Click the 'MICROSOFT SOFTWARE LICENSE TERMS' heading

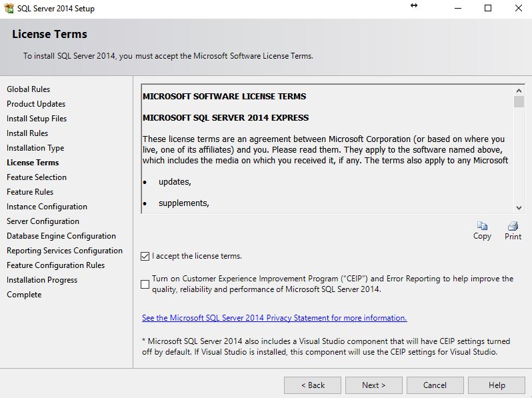[224, 97]
